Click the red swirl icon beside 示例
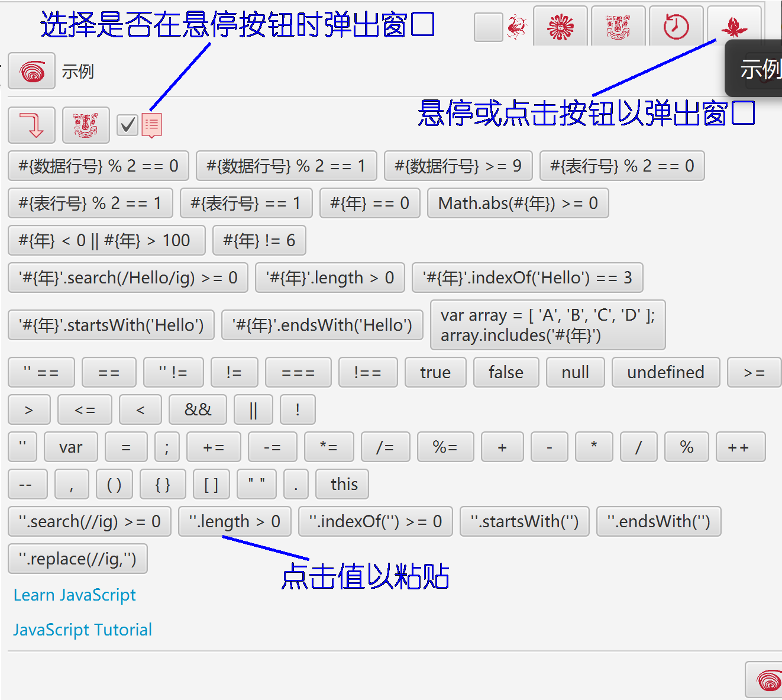 pos(32,71)
